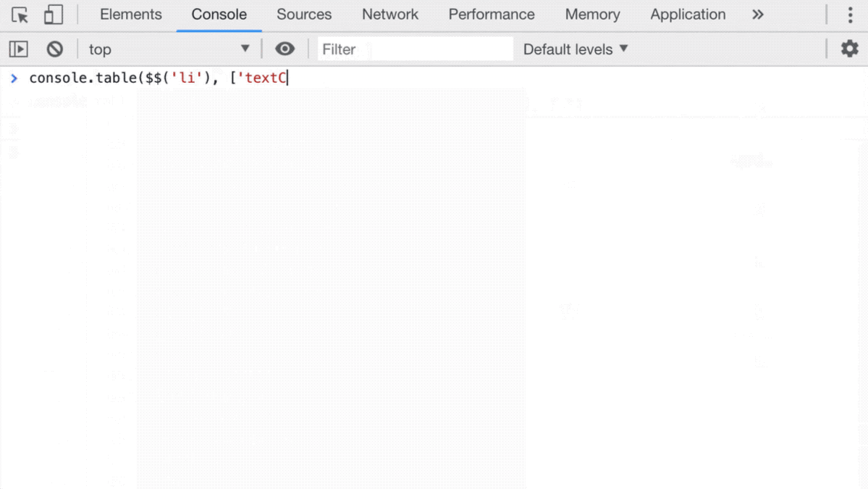Switch to the Application panel
Image resolution: width=868 pixels, height=489 pixels.
point(686,14)
